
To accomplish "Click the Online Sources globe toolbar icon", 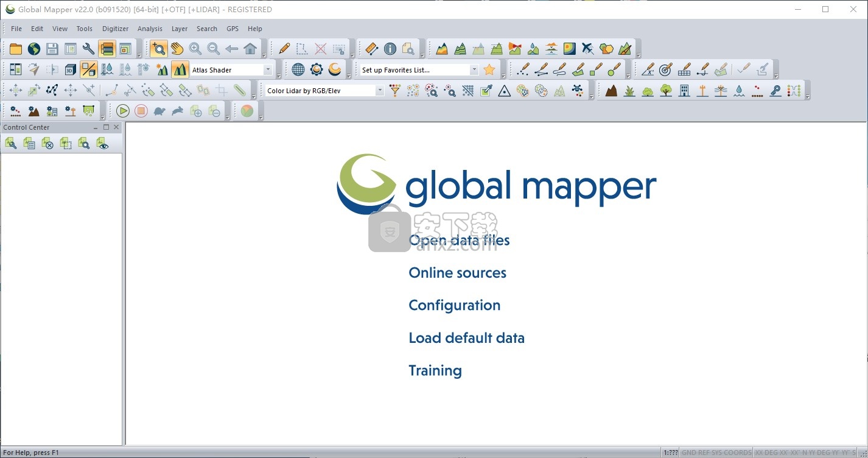I will point(34,49).
